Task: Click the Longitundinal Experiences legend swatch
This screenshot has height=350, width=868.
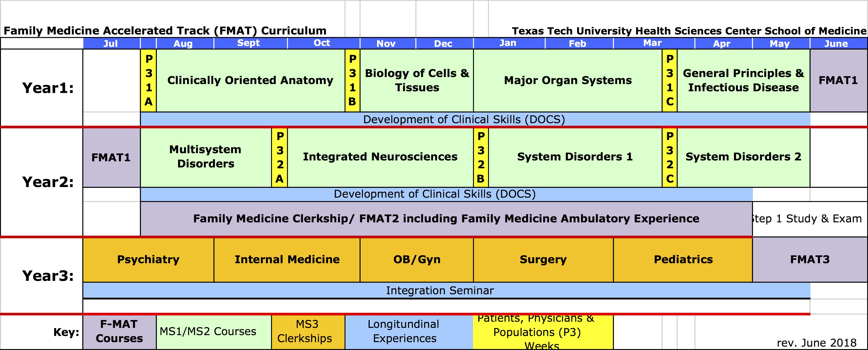Action: click(409, 332)
